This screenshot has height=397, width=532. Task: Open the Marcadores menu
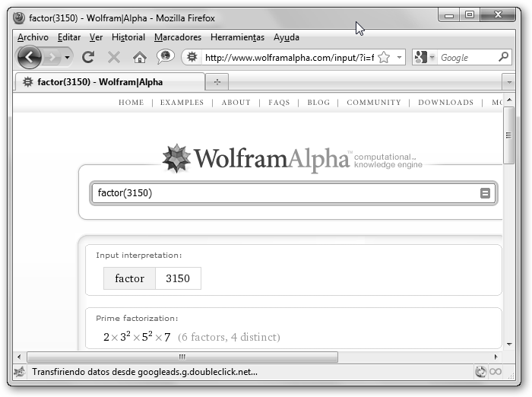[x=177, y=37]
